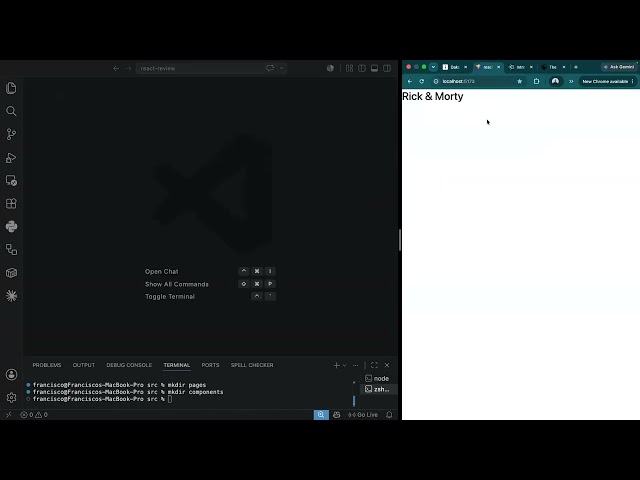
Task: Click the cube-shaped icon in activity bar
Action: pos(11,273)
